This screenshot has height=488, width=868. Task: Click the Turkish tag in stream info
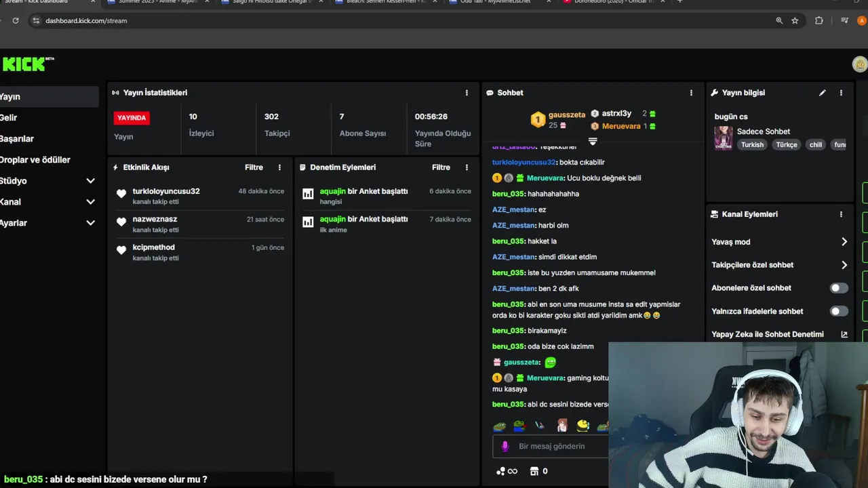tap(752, 144)
